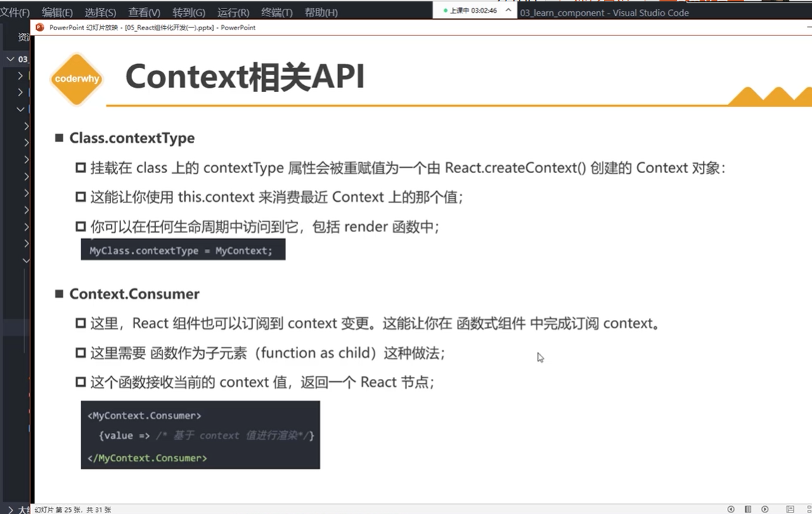Open the 编辑(E) menu in VS Code
The width and height of the screenshot is (812, 514).
(57, 13)
